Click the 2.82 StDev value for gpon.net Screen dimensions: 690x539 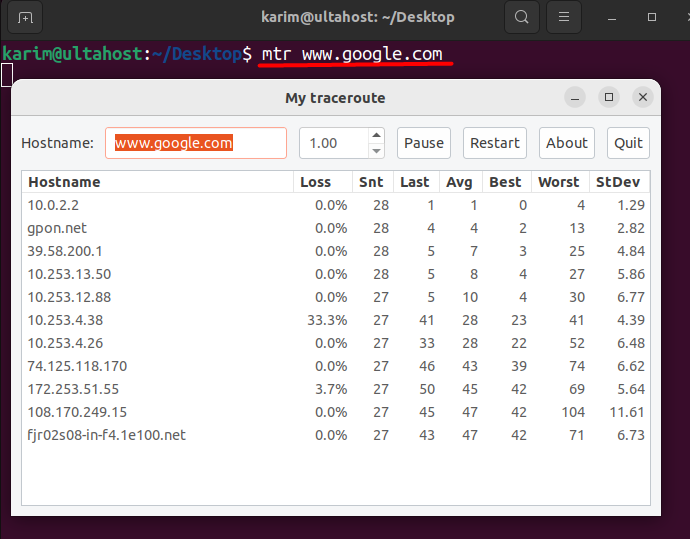pyautogui.click(x=631, y=228)
